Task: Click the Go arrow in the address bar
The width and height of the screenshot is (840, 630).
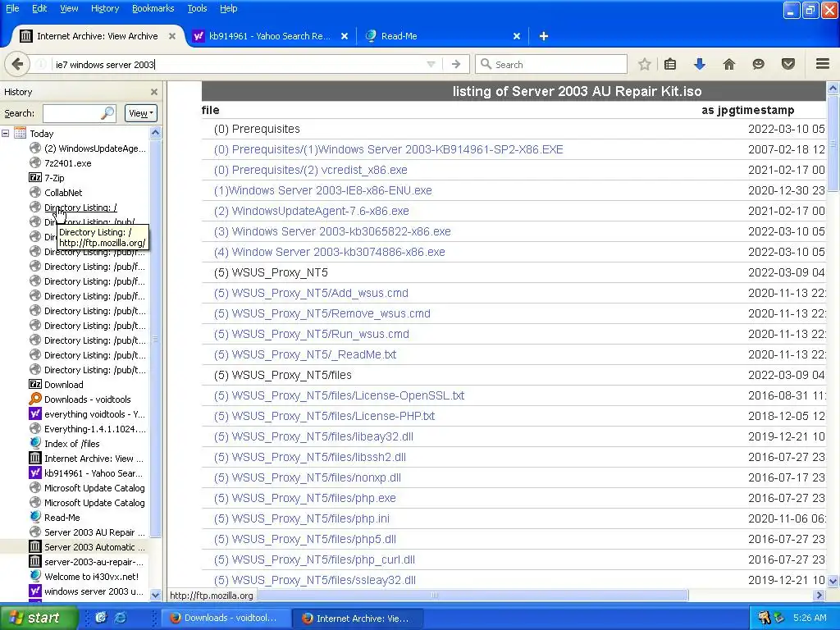Action: tap(456, 64)
